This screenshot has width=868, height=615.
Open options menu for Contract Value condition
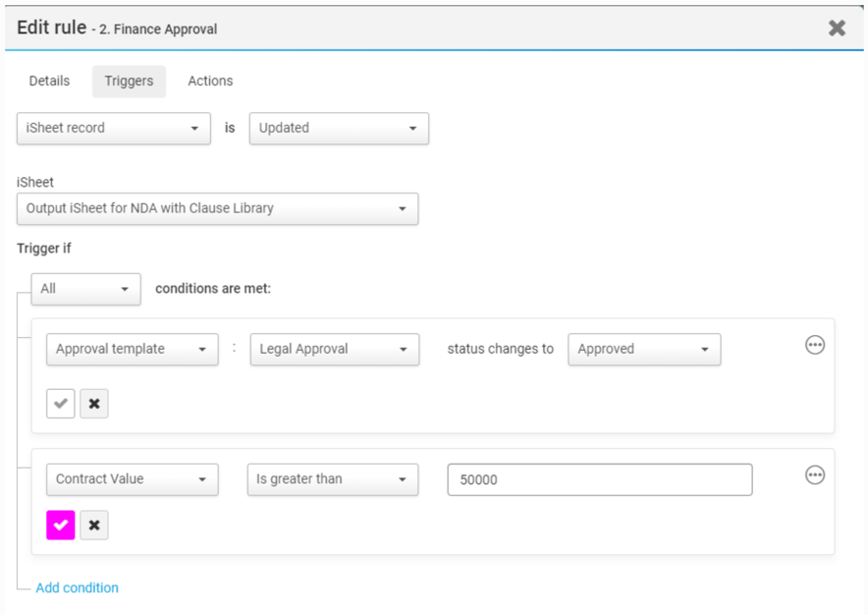click(814, 475)
